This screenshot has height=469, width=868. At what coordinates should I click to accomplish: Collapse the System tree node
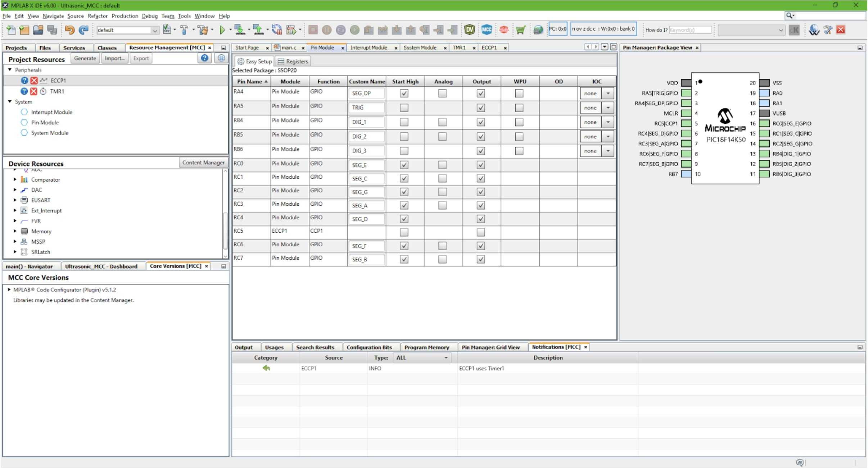click(10, 102)
